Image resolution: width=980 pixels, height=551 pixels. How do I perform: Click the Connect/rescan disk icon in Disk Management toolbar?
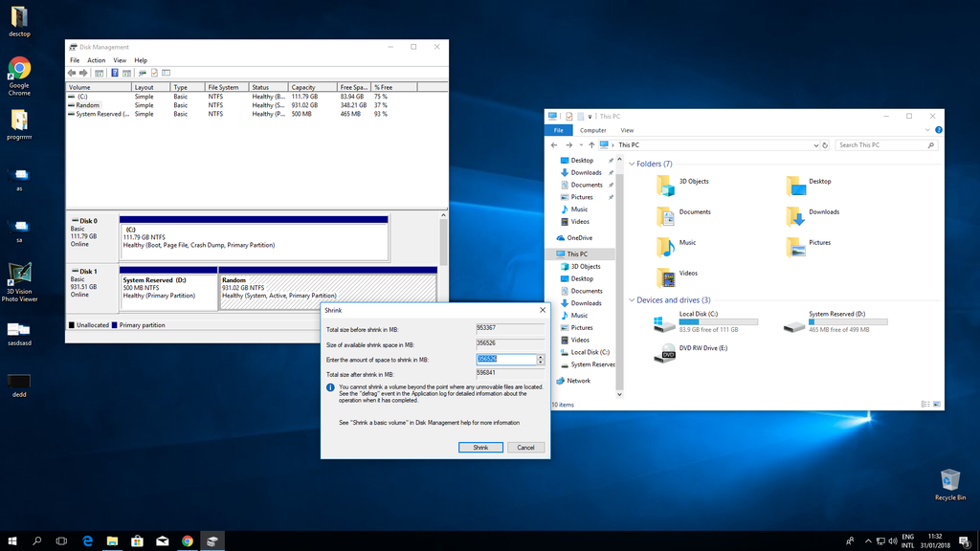(143, 73)
